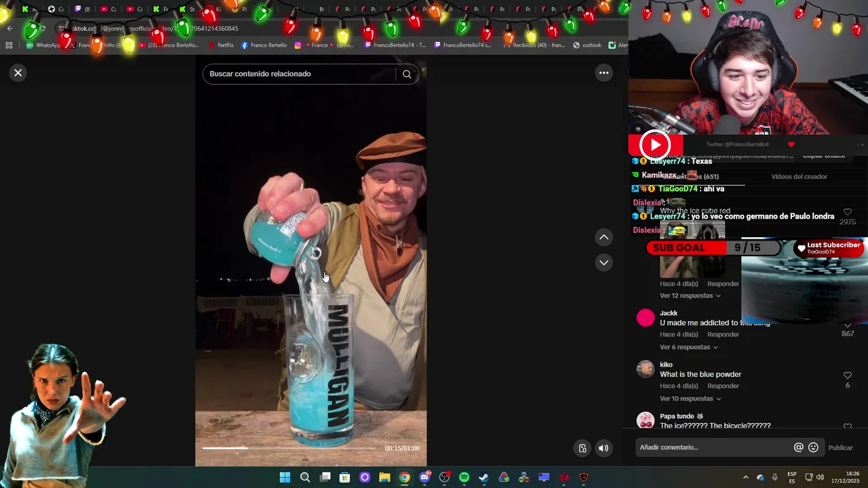Like Papa tunde's comment heart
The height and width of the screenshot is (488, 868).
click(x=847, y=426)
